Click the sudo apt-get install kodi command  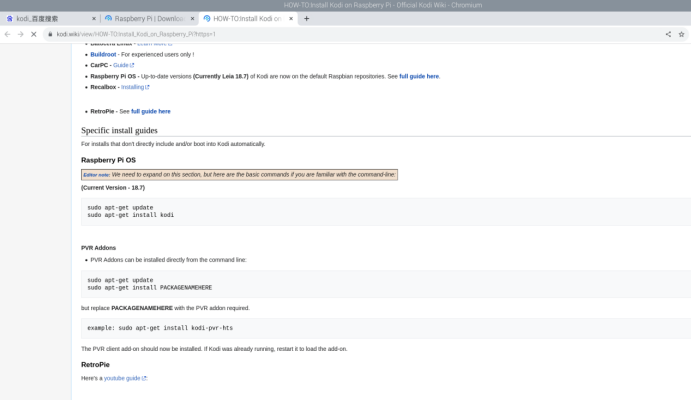click(131, 215)
